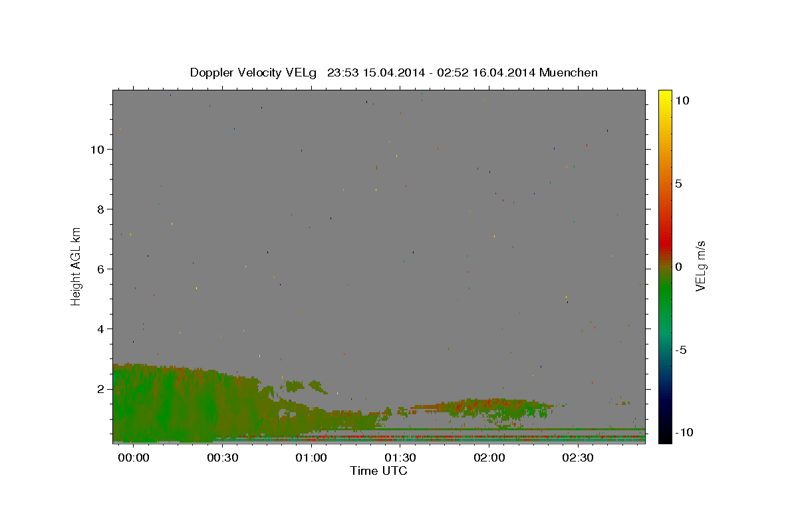Click the colorbar value -5 label
The width and height of the screenshot is (798, 532).
681,350
